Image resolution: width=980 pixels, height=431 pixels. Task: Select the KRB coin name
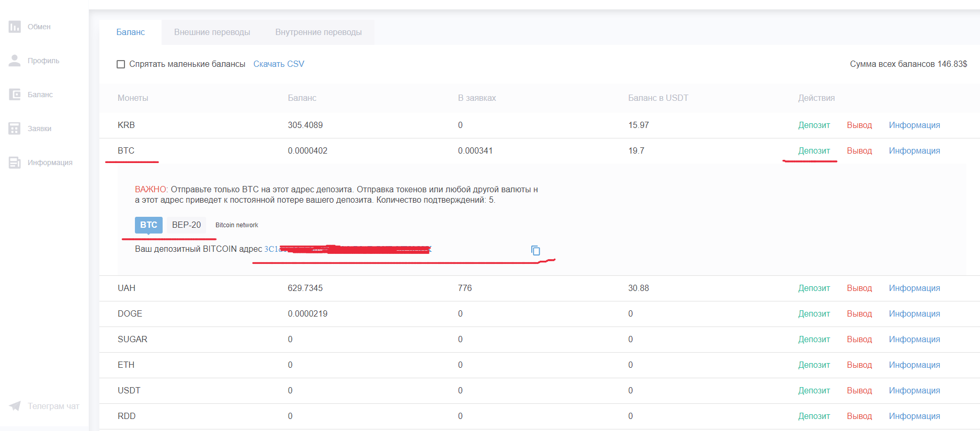pos(126,125)
